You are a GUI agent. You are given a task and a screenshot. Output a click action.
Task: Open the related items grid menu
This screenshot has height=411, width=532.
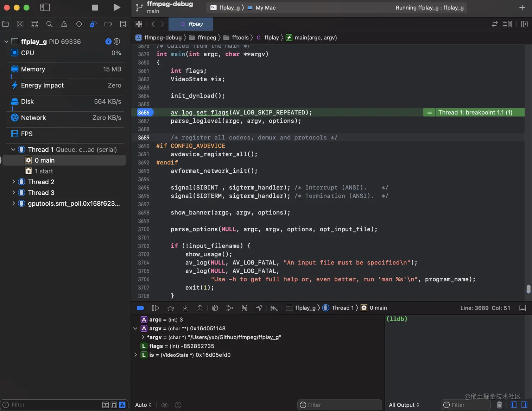coord(139,24)
